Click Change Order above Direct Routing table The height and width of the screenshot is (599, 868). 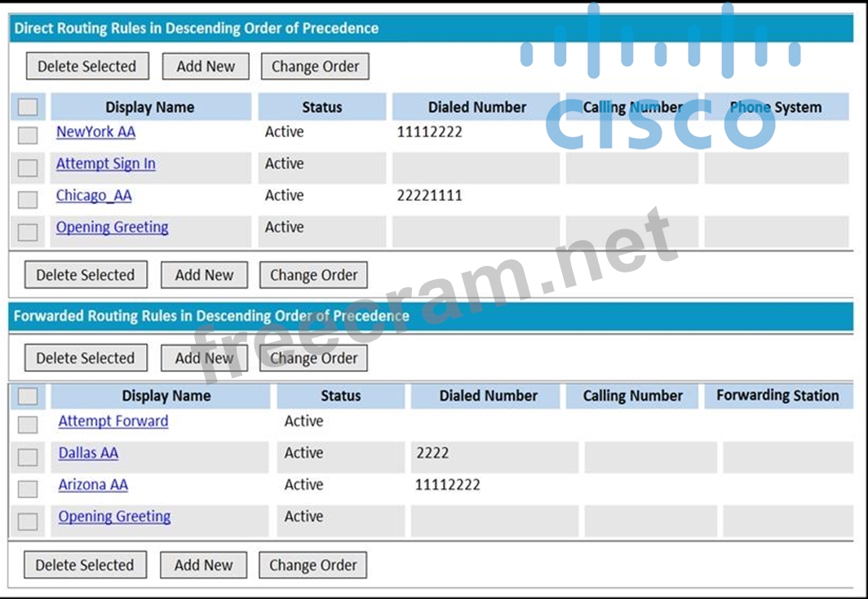coord(315,67)
